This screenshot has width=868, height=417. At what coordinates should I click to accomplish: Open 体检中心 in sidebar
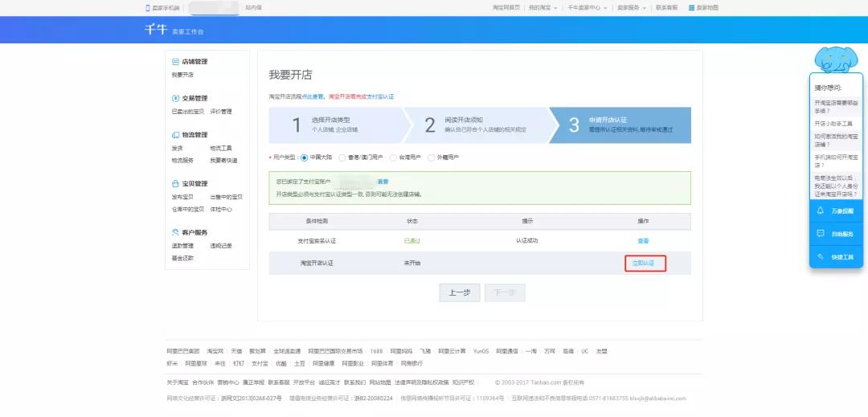point(221,209)
